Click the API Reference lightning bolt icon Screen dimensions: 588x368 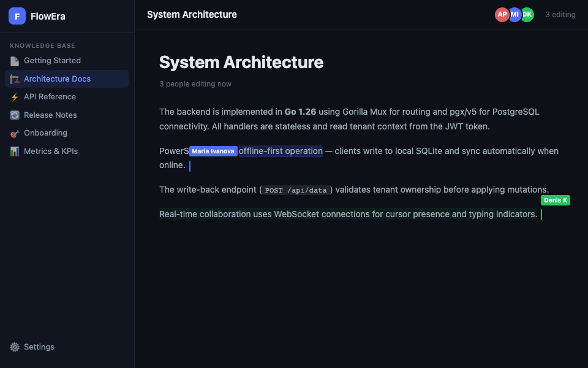15,97
